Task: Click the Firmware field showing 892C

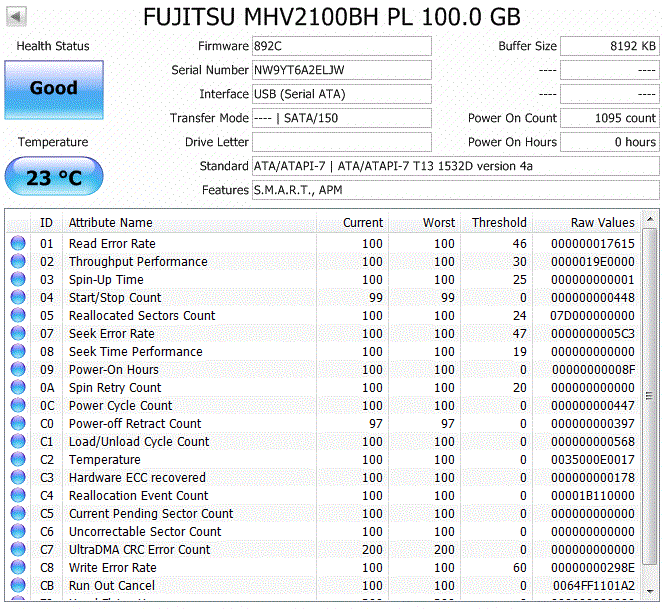Action: tap(342, 46)
